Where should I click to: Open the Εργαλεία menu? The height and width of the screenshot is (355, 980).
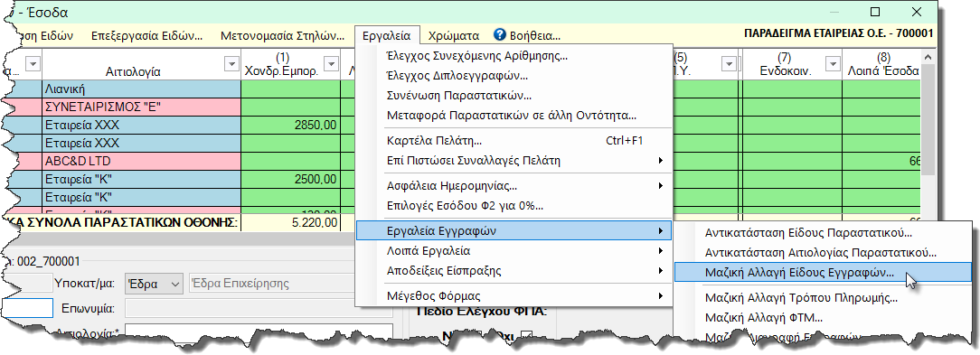pyautogui.click(x=388, y=35)
